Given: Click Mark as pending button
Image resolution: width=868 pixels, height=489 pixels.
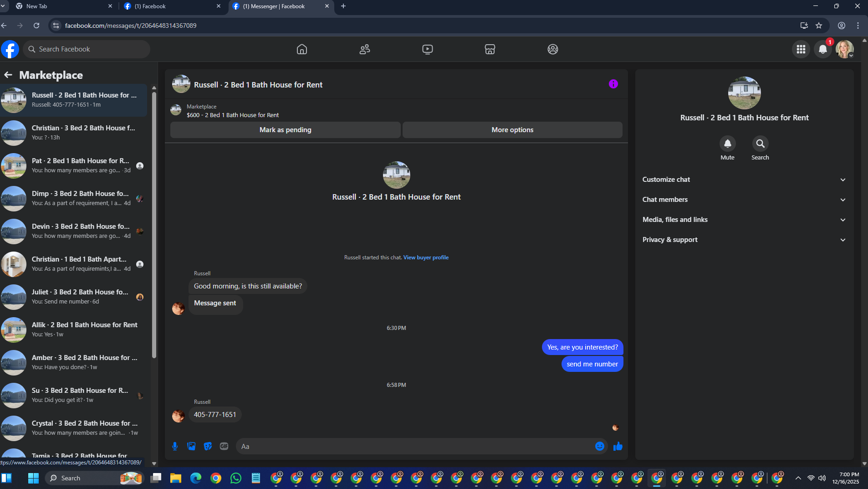Looking at the screenshot, I should point(286,130).
